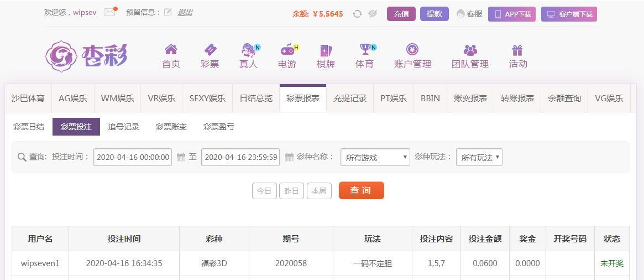The width and height of the screenshot is (644, 280).
Task: Open end date calendar icon
Action: [x=289, y=157]
